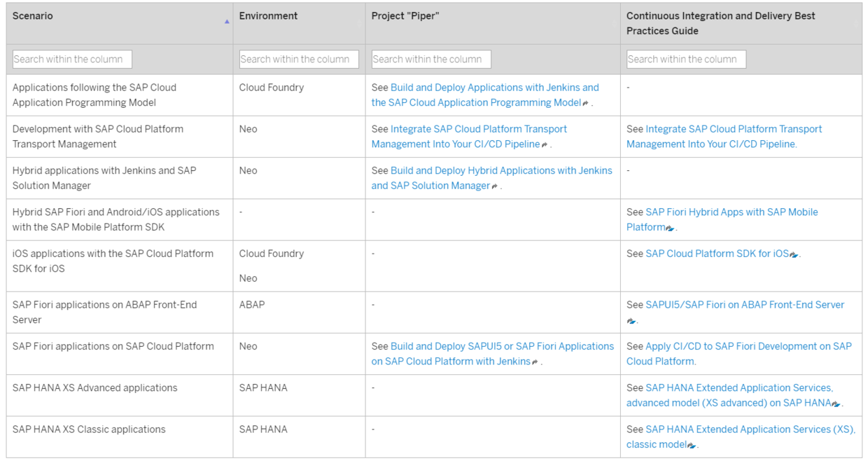Click the icon after XS classic model link
The height and width of the screenshot is (461, 868).
coord(692,445)
